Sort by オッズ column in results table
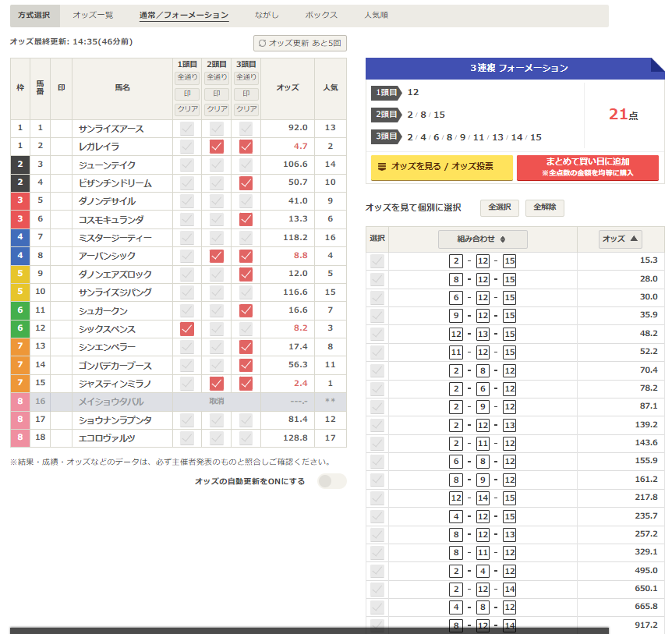672x634 pixels. point(620,239)
